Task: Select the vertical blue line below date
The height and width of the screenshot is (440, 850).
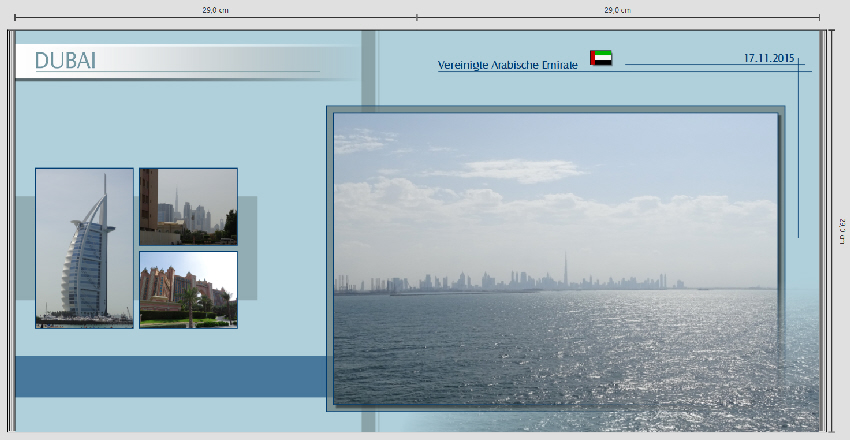Action: pos(798,160)
